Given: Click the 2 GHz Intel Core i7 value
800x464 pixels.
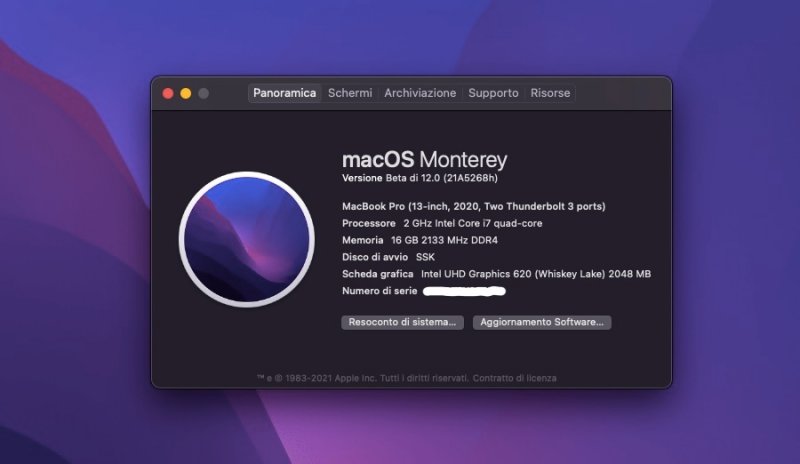Looking at the screenshot, I should (473, 223).
